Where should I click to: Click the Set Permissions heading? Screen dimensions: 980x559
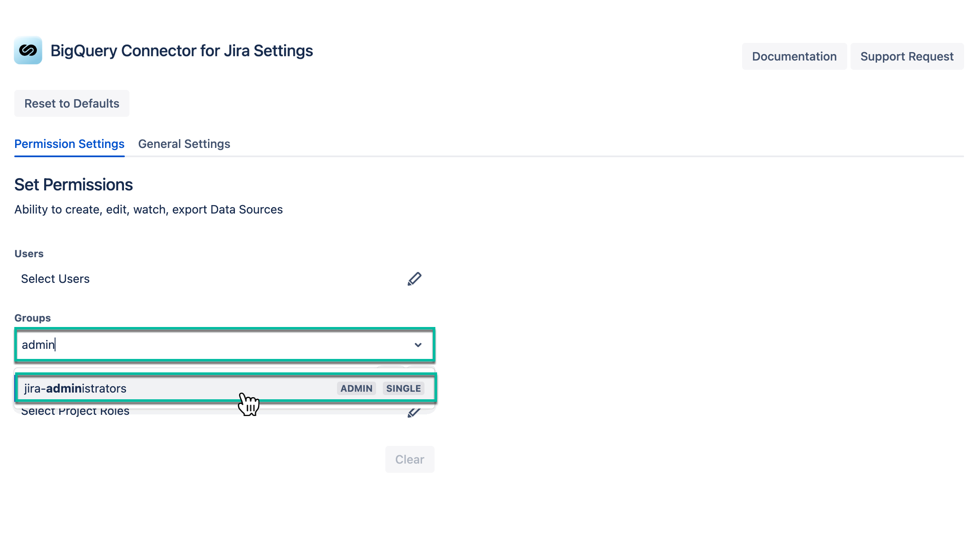tap(74, 185)
